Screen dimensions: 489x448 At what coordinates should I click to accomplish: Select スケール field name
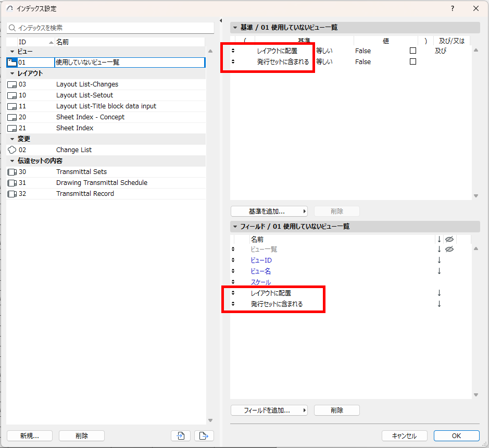[261, 282]
